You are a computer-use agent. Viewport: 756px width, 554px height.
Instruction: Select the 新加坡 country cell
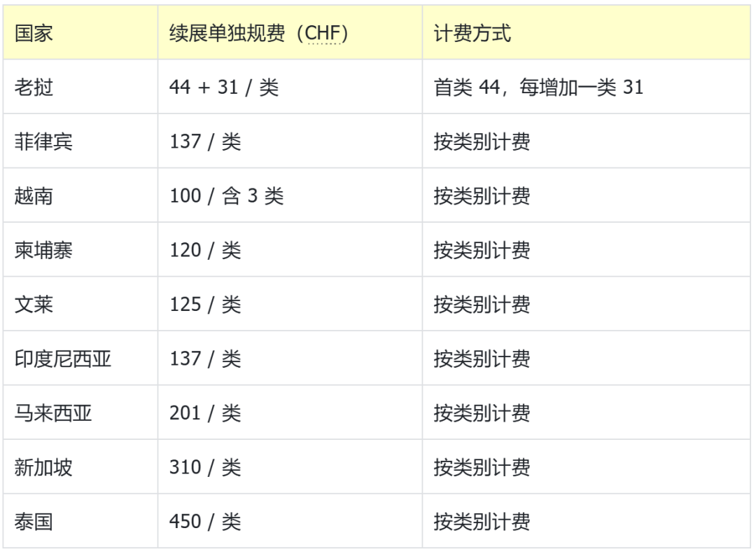pyautogui.click(x=80, y=466)
